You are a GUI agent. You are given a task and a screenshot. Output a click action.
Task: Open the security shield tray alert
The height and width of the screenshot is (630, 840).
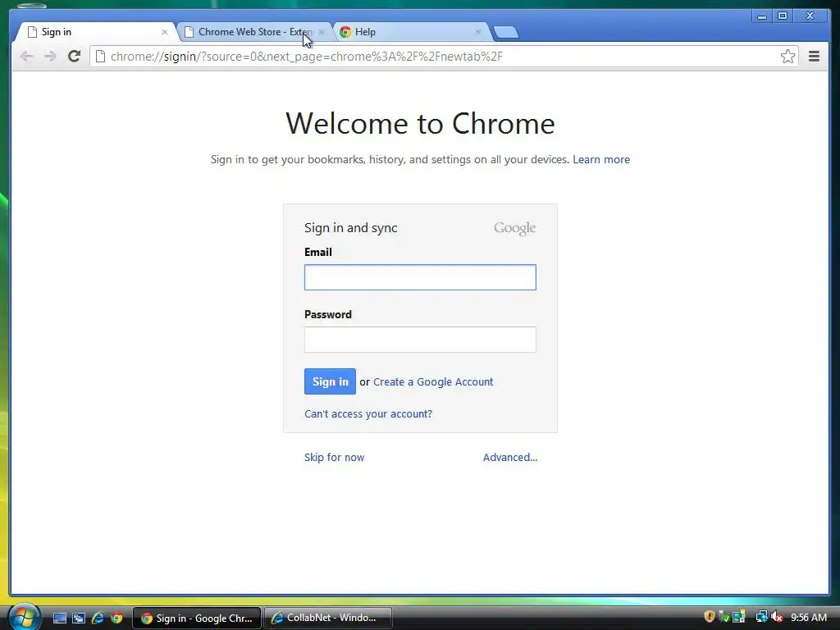coord(710,617)
